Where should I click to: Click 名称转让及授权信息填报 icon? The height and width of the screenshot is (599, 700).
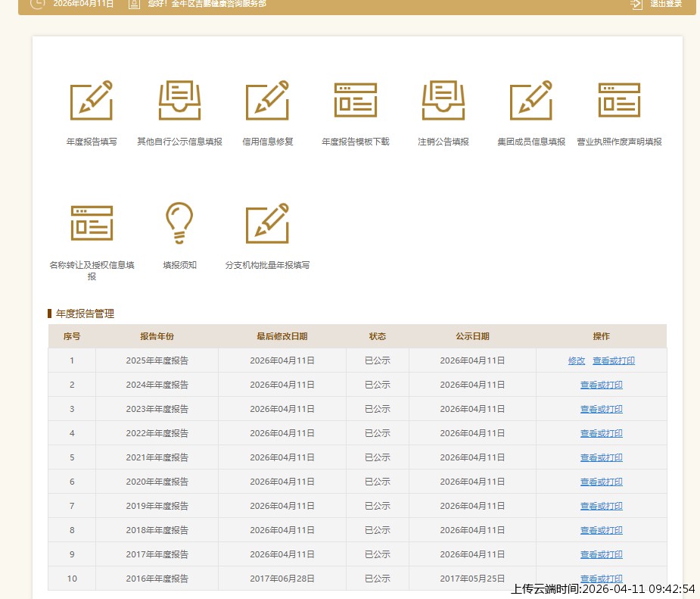[x=92, y=223]
